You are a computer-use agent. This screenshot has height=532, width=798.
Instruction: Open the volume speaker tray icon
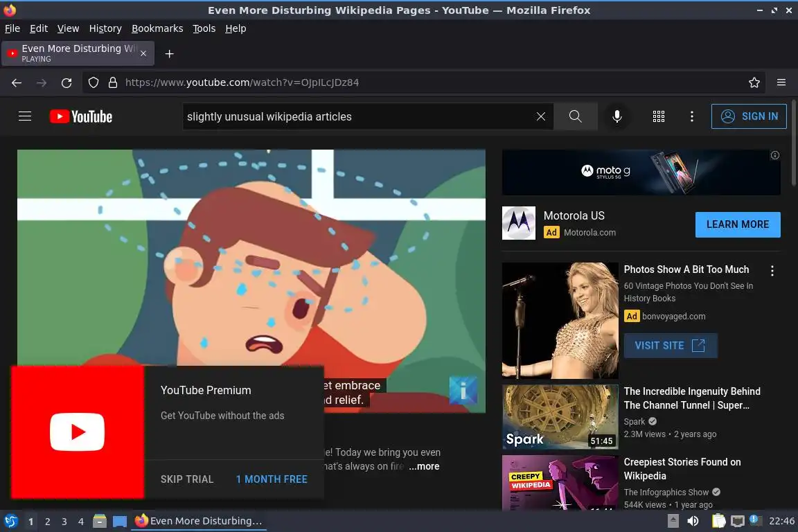[693, 521]
